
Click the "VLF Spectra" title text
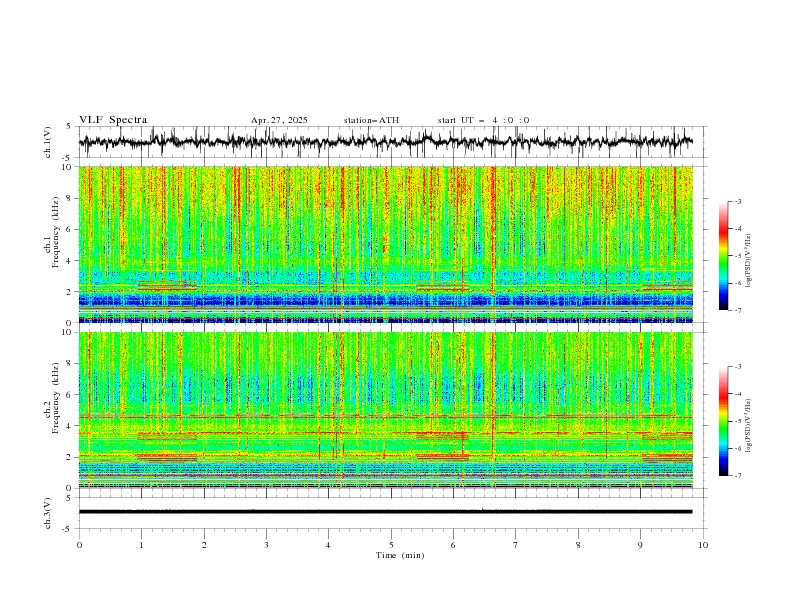tap(113, 120)
